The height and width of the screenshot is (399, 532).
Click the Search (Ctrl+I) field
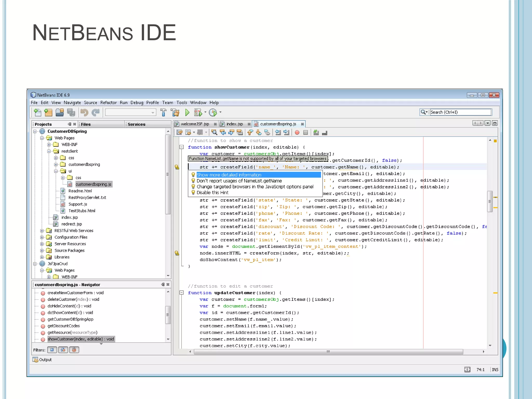pos(460,112)
